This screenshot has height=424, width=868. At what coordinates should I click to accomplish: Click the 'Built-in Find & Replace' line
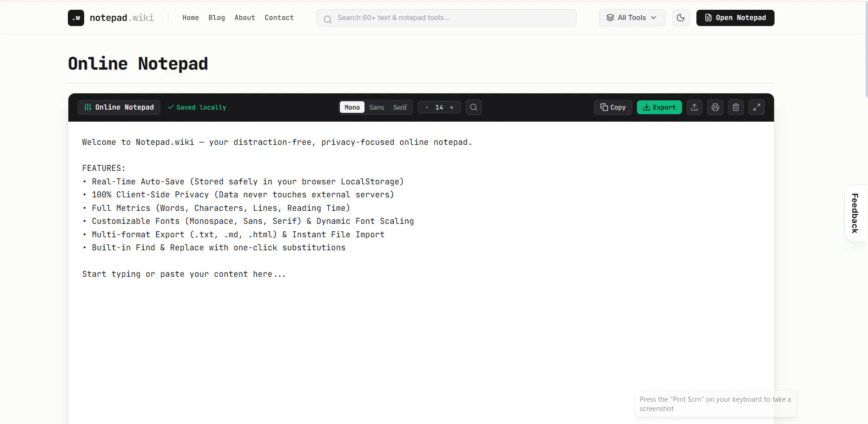click(x=214, y=248)
